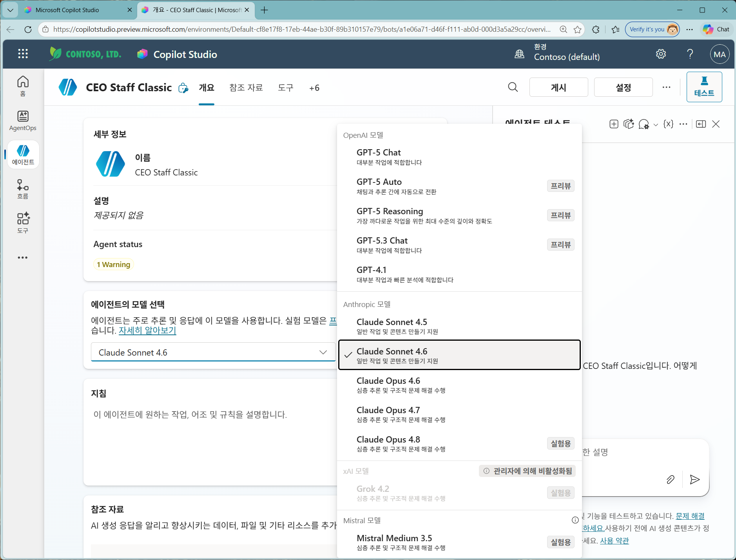The width and height of the screenshot is (736, 560).
Task: Open the conversation mode dropdown chevron in test panel
Action: point(656,125)
